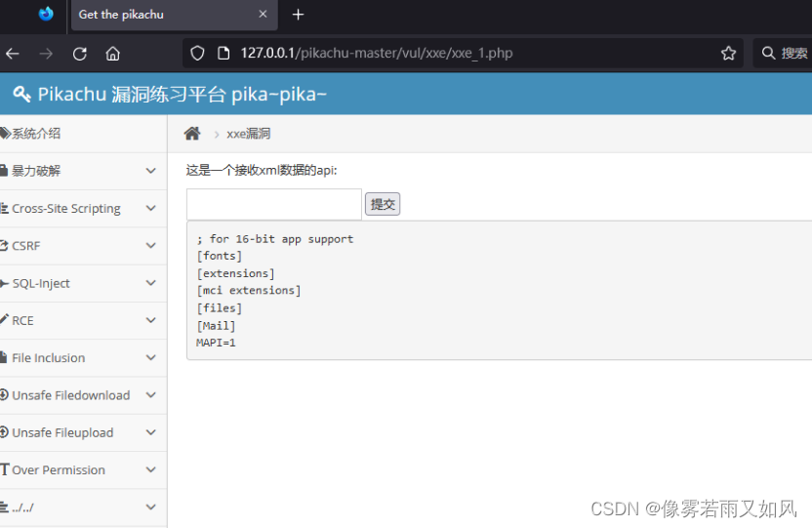The width and height of the screenshot is (812, 528).
Task: Click the breadcrumb home icon
Action: click(x=192, y=134)
